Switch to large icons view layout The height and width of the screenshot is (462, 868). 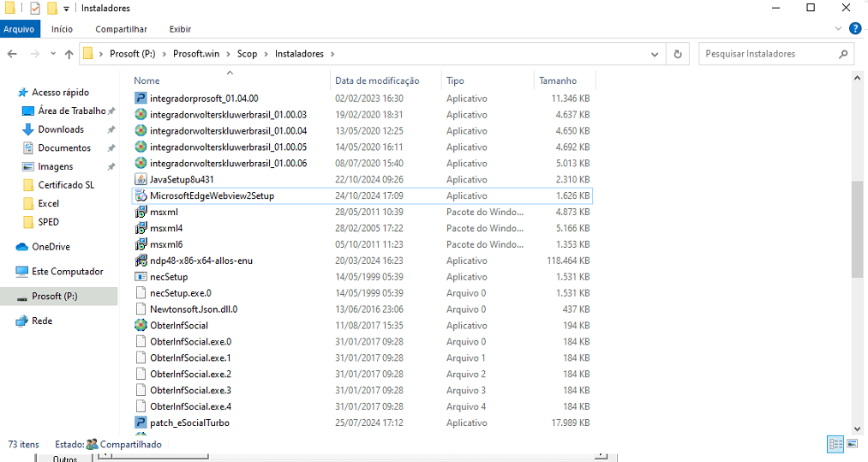[852, 444]
